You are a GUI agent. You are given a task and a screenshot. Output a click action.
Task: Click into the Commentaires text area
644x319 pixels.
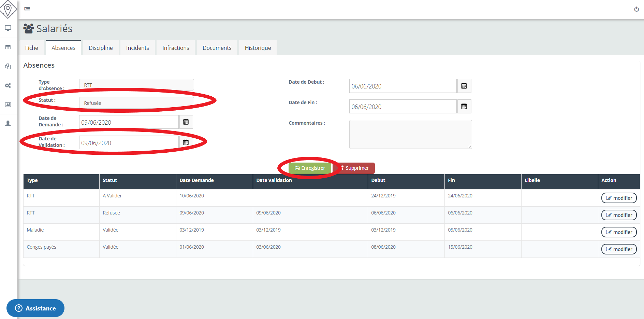point(410,134)
